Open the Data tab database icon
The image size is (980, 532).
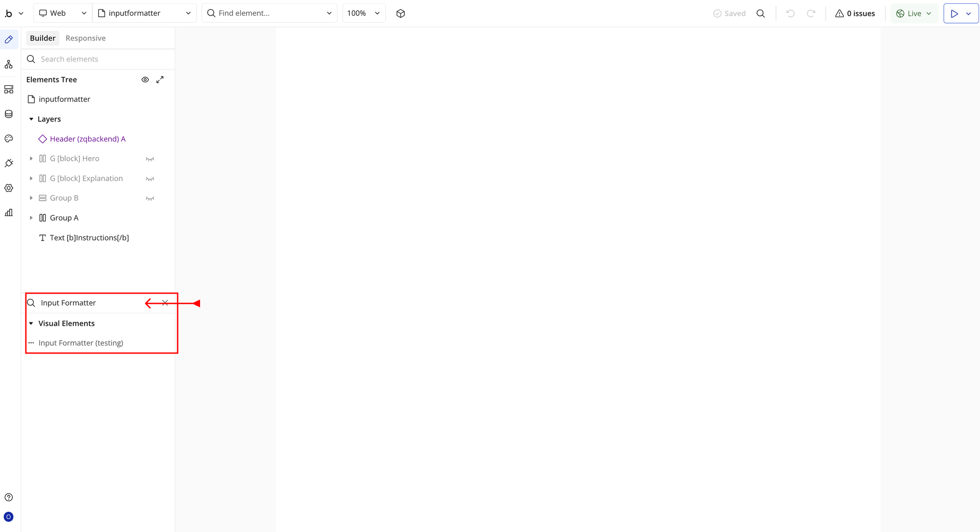(x=9, y=114)
